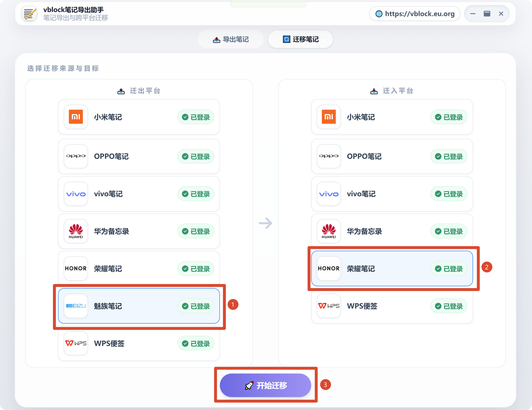This screenshot has height=410, width=532.
Task: Maximize the vblock window
Action: coord(487,14)
